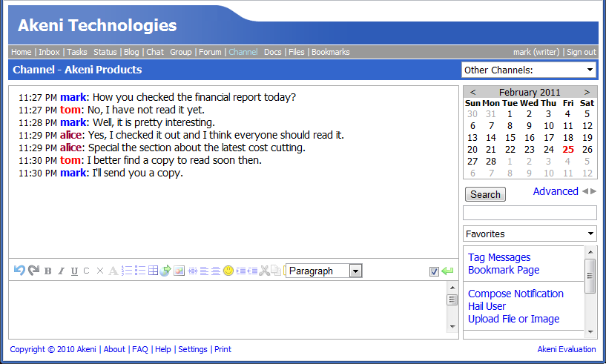This screenshot has height=364, width=606.
Task: Open the Other Channels dropdown
Action: tap(528, 70)
